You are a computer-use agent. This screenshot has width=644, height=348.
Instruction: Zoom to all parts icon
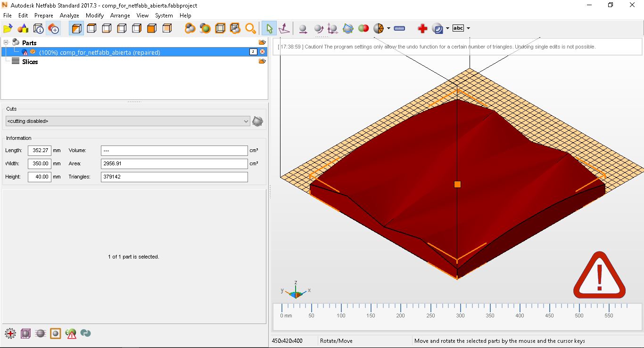point(190,29)
